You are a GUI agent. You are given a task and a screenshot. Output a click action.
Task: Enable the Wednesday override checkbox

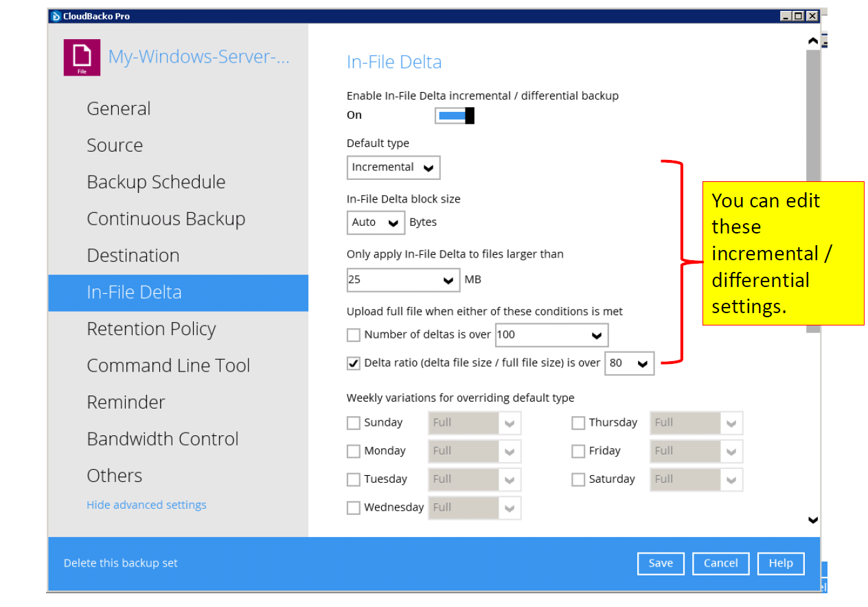[354, 507]
